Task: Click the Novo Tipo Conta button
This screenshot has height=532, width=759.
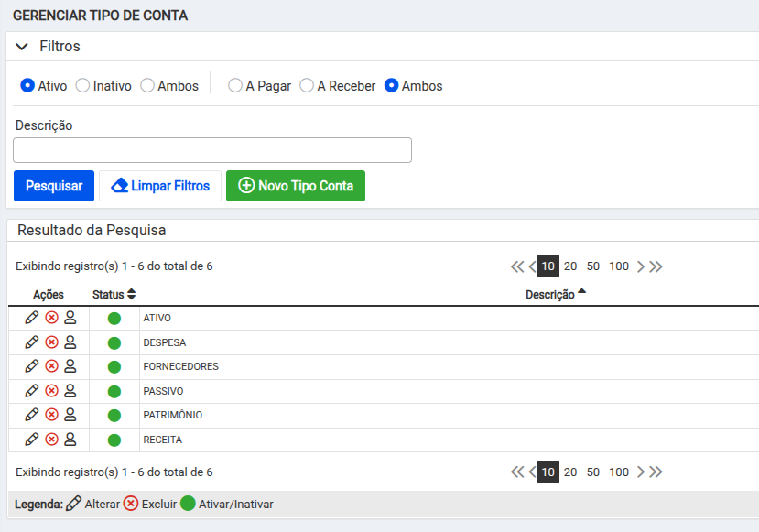Action: click(296, 186)
